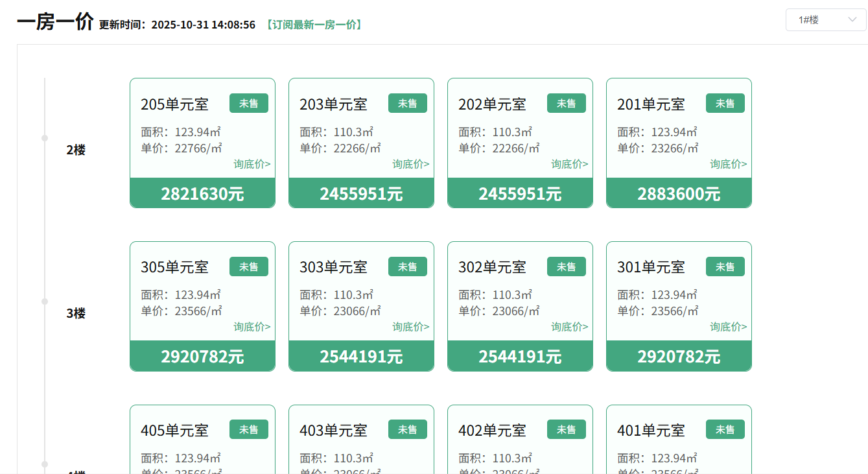Screen dimensions: 868x474
Task: Open the 405单元室 unit card title
Action: 174,430
